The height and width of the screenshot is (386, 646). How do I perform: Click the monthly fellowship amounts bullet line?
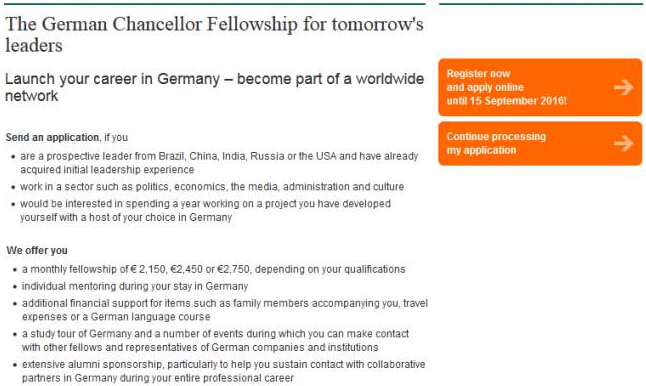tap(214, 269)
